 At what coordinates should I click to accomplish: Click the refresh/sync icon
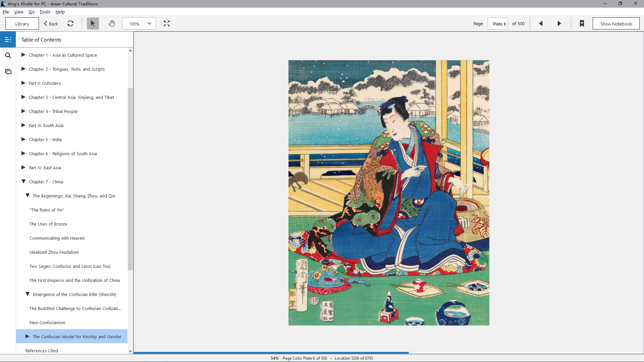[70, 23]
